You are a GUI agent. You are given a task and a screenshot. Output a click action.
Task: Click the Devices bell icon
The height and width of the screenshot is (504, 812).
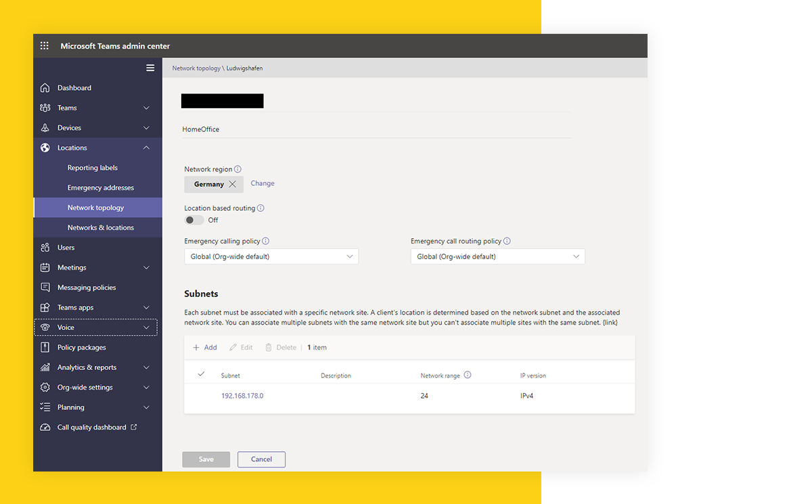point(45,128)
